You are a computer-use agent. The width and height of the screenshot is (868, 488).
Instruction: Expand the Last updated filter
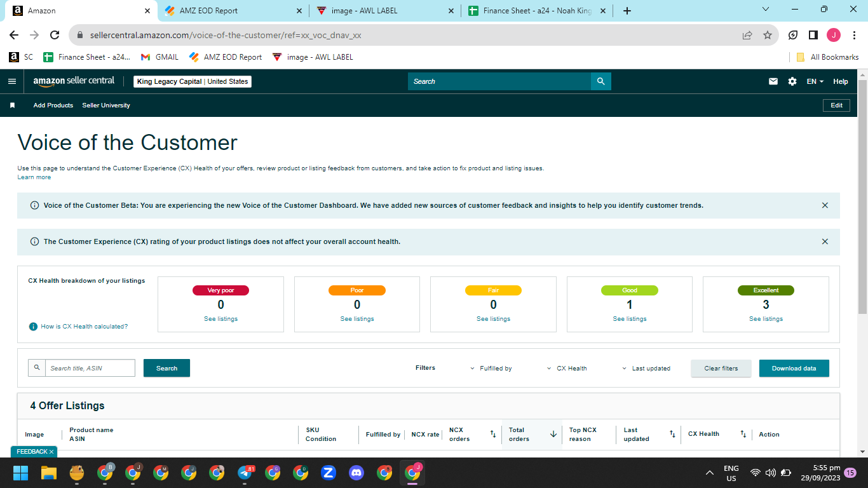pyautogui.click(x=646, y=369)
